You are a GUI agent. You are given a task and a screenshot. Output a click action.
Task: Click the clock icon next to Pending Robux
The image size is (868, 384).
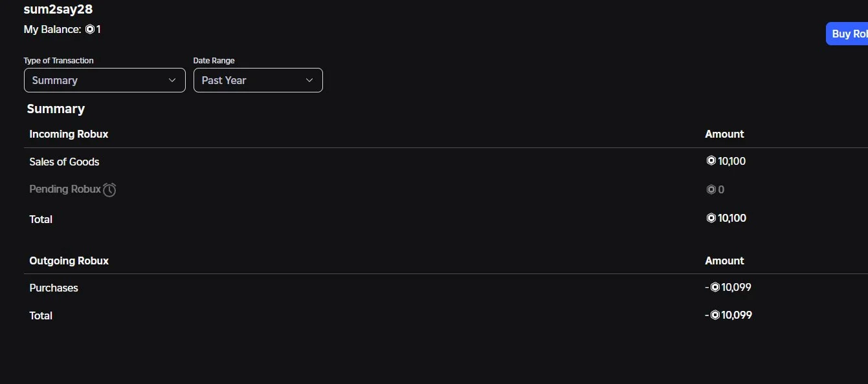click(109, 189)
